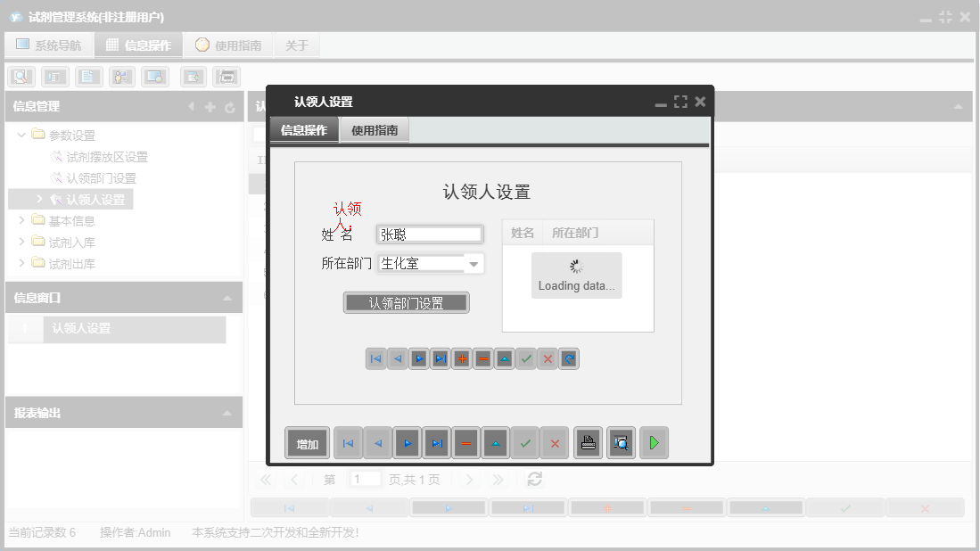Click the print icon in dialog bottom toolbar
Screen dimensions: 980x551
point(588,442)
